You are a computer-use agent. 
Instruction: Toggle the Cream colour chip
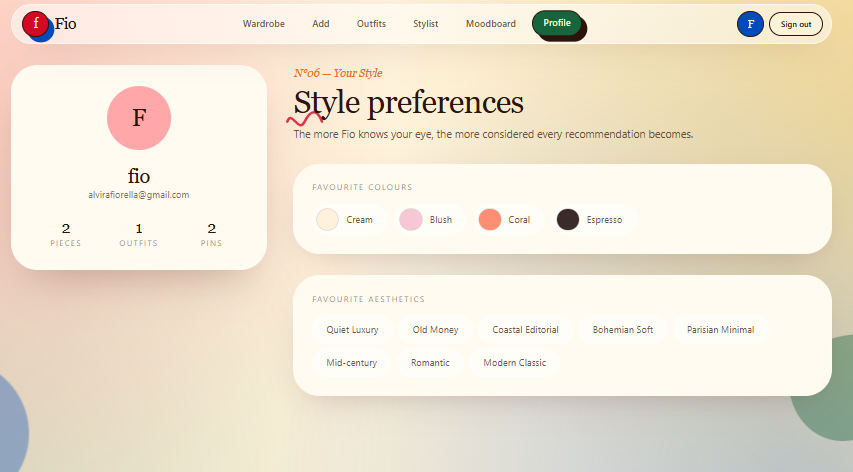click(349, 220)
